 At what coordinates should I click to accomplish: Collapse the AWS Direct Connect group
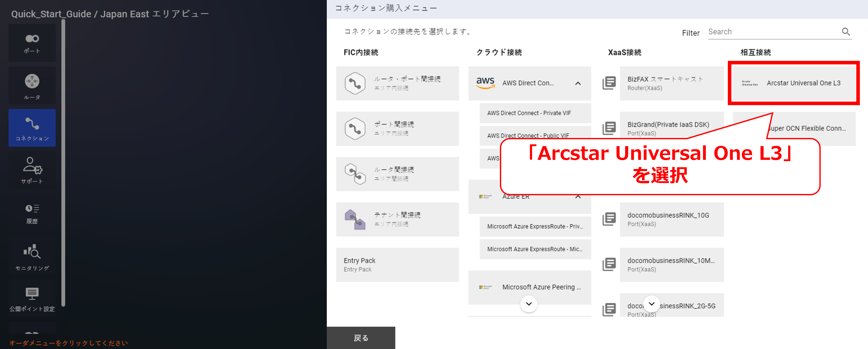coord(578,83)
